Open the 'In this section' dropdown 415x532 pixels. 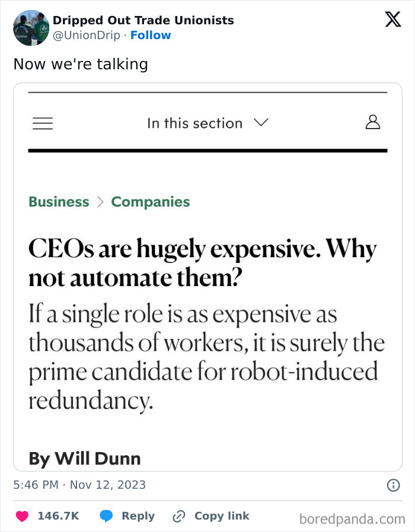[x=194, y=123]
